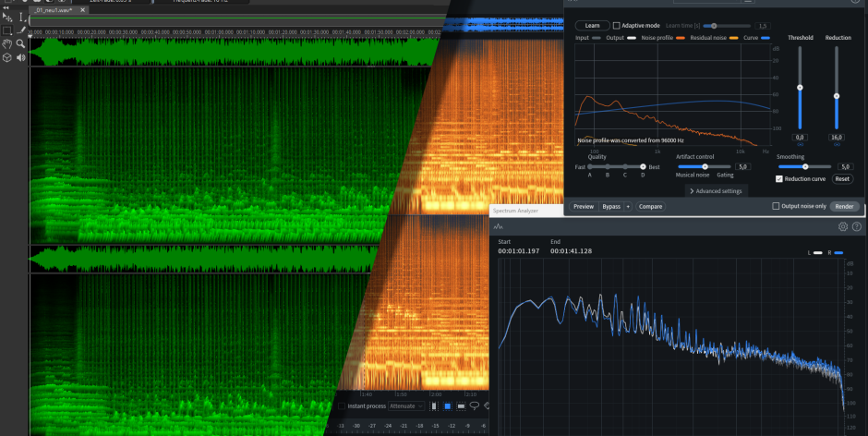Open the plus menu next to Bypass
The image size is (868, 436).
[628, 206]
